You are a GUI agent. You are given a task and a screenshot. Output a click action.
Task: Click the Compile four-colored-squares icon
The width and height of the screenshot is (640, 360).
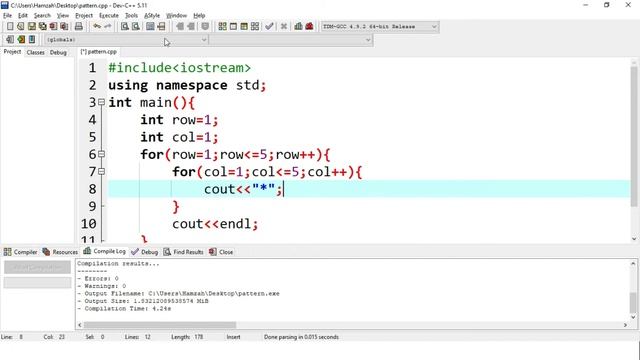tap(222, 27)
